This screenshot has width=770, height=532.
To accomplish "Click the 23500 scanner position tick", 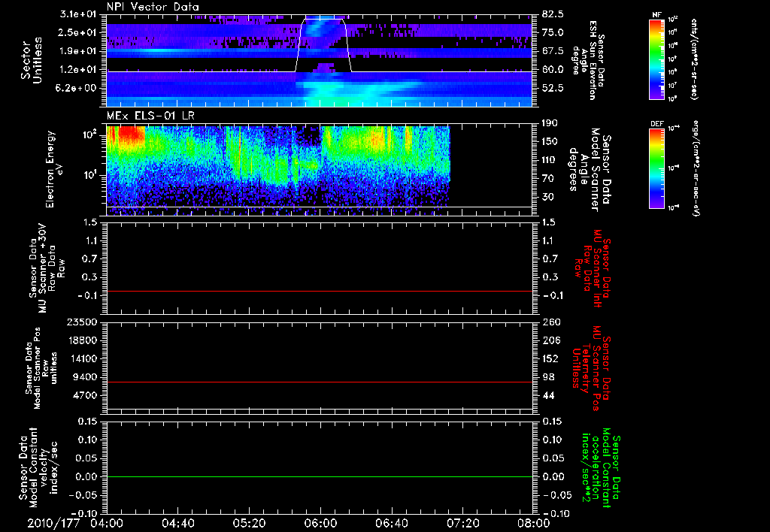I will (81, 322).
